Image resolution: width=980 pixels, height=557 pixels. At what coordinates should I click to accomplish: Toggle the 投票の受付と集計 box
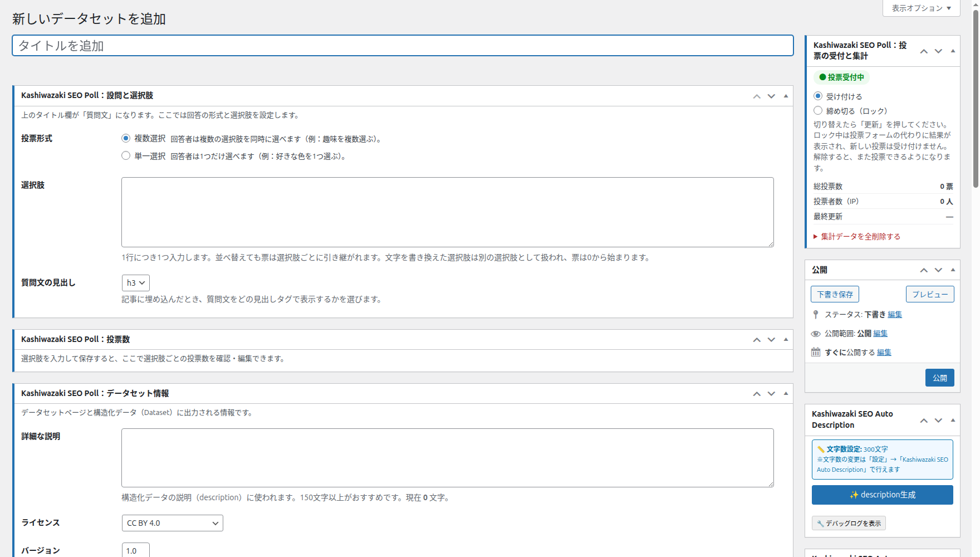[x=953, y=51]
